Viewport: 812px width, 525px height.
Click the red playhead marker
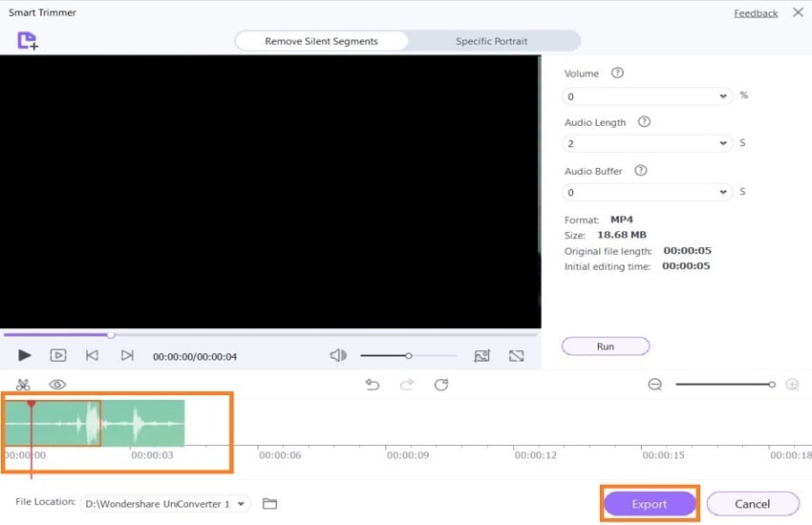(x=32, y=404)
